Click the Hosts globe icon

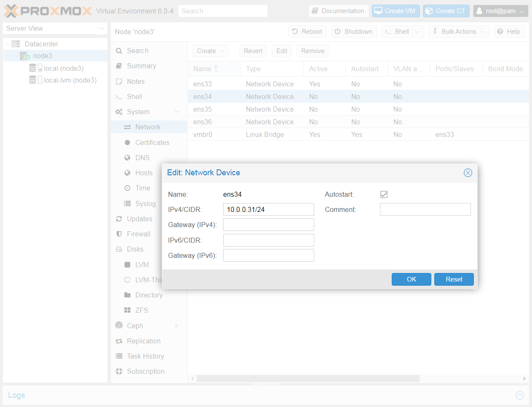coord(127,173)
